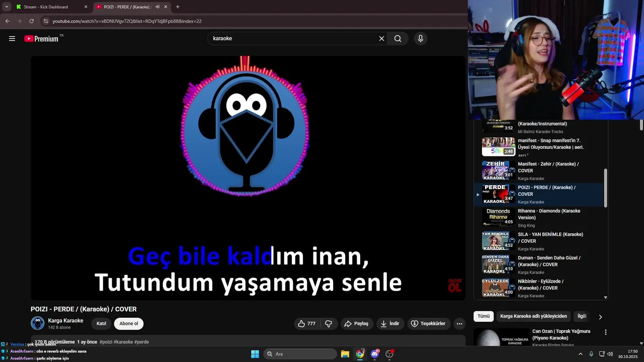Open Karga Karaoke channel avatar
Screen dimensions: 644x362
click(x=37, y=323)
